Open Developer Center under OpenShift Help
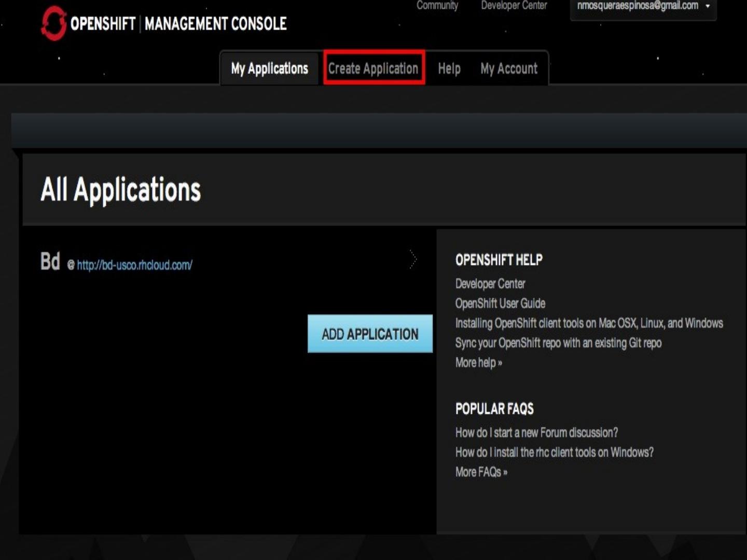The image size is (747, 560). 490,284
